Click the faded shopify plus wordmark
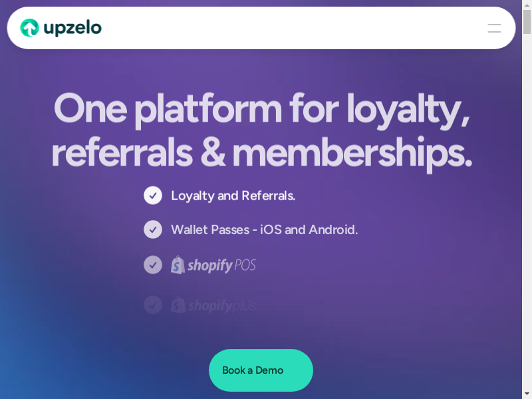The width and height of the screenshot is (532, 399). click(x=221, y=306)
